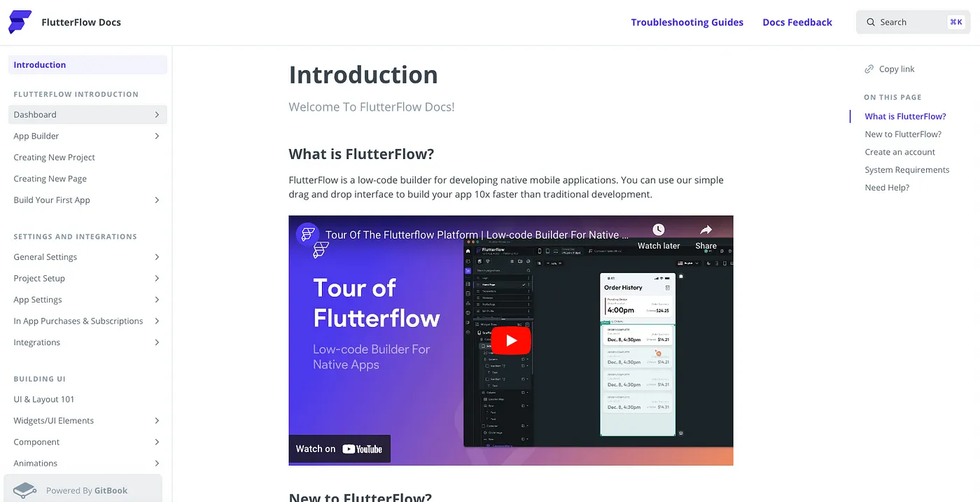Screen dimensions: 980x502
Task: Open Troubleshooting Guides in top navigation
Action: tap(687, 22)
